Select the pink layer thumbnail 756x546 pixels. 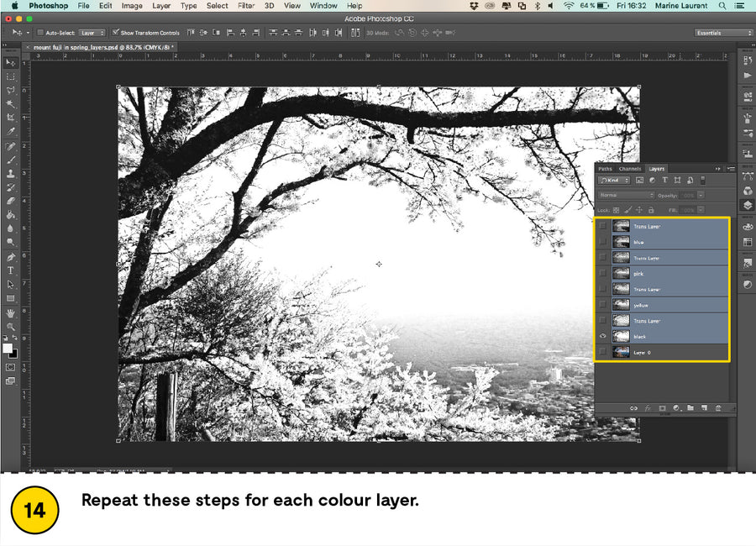click(621, 274)
